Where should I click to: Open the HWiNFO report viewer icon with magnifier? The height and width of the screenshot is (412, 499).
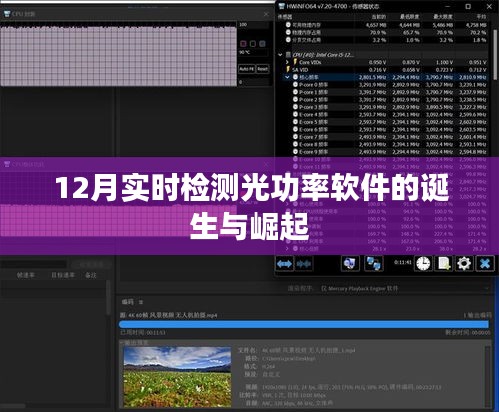(350, 264)
